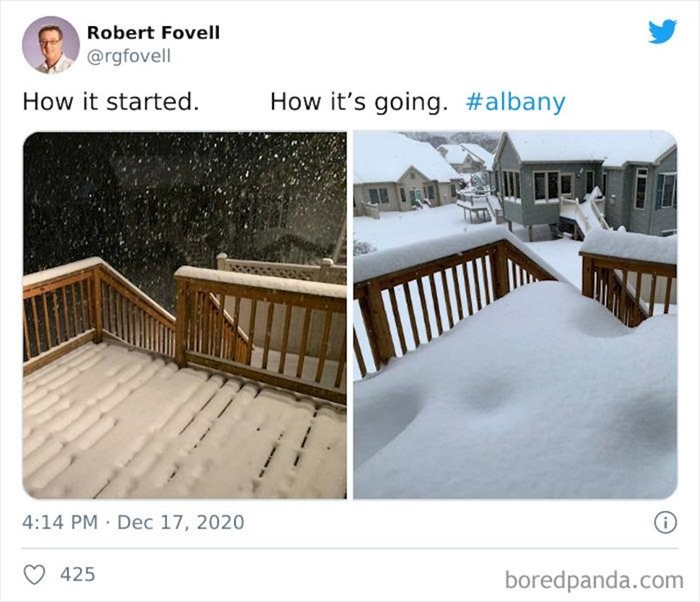700x602 pixels.
Task: Click the Robert Fovell display name
Action: click(153, 33)
